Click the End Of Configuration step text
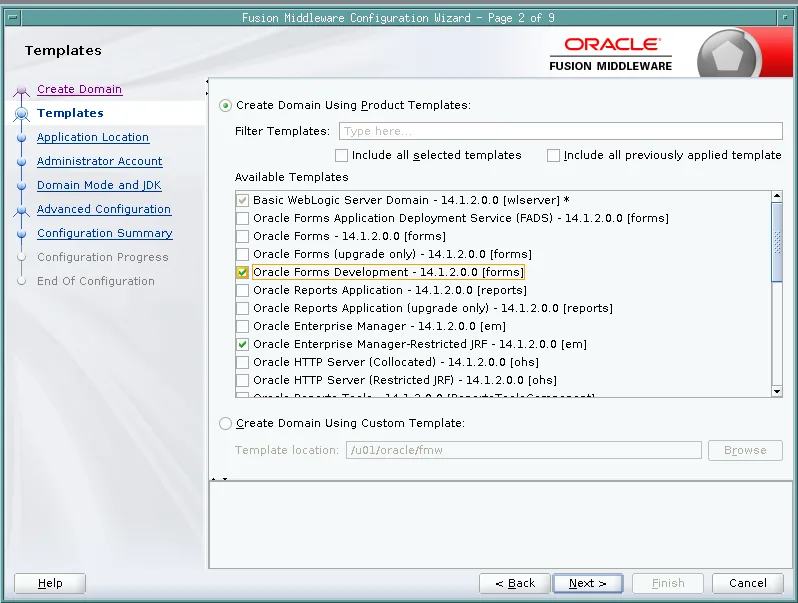Screen dimensions: 798x603 point(96,281)
